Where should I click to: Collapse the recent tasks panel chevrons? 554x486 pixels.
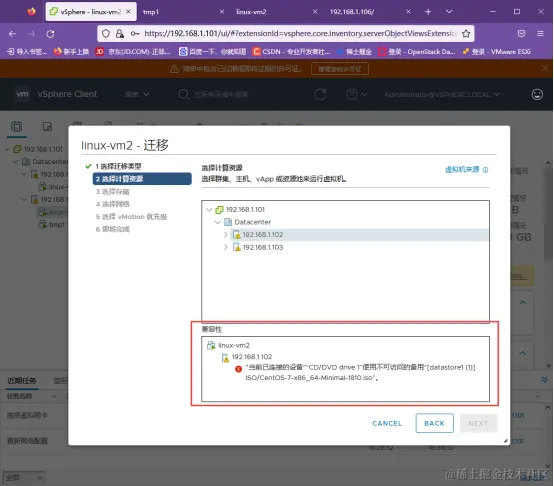click(x=544, y=380)
